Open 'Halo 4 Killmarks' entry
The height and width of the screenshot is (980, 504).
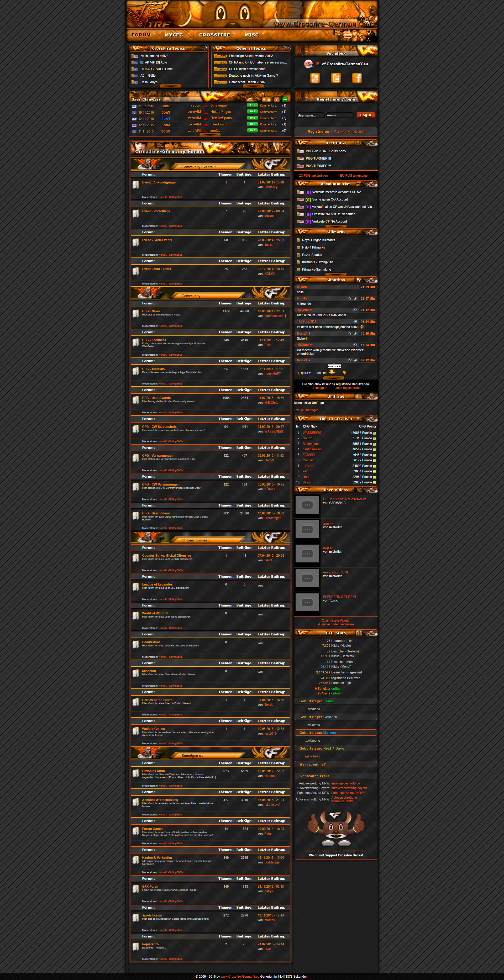point(313,248)
